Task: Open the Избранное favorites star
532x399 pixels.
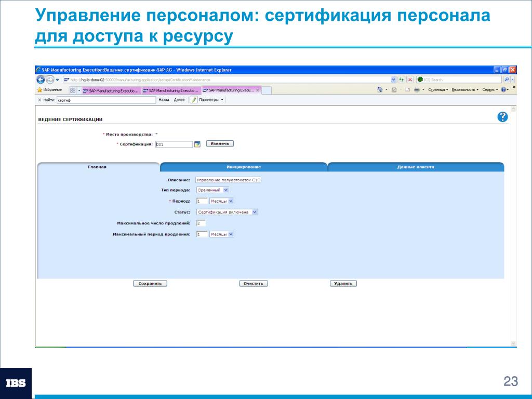Action: point(49,90)
